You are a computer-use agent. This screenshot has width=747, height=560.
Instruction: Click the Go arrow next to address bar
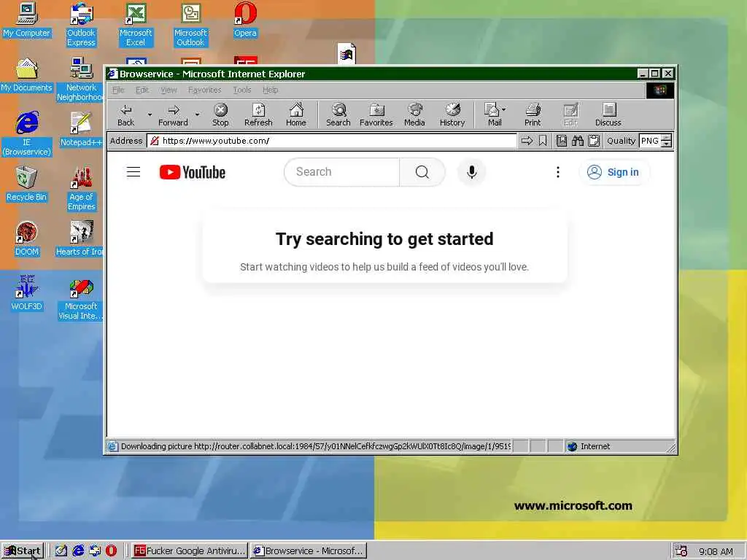(527, 141)
